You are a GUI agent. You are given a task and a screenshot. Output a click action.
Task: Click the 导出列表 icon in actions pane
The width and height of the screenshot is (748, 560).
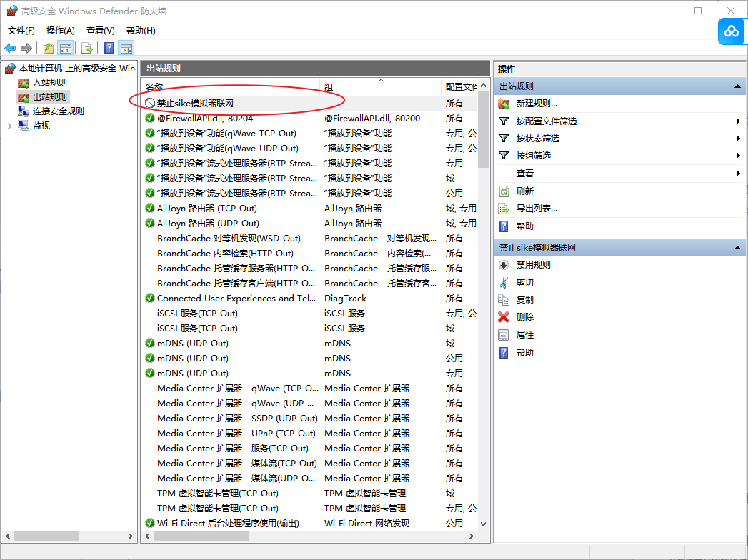coord(504,209)
